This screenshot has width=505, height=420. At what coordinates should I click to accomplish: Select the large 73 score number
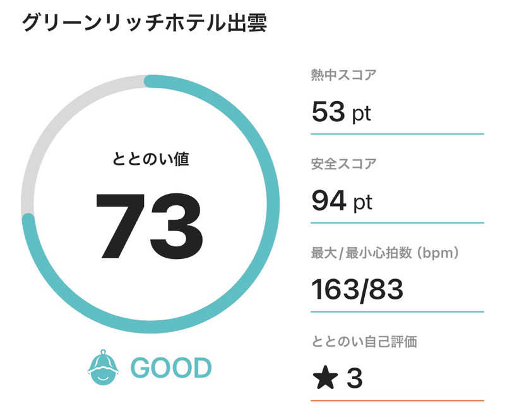(x=149, y=226)
